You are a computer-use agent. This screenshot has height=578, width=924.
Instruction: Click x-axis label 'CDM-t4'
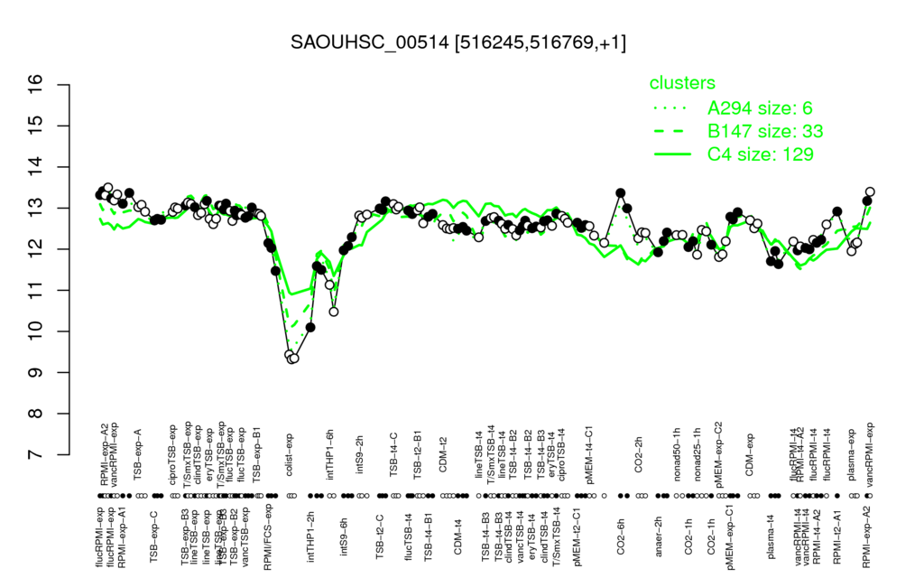tap(457, 536)
